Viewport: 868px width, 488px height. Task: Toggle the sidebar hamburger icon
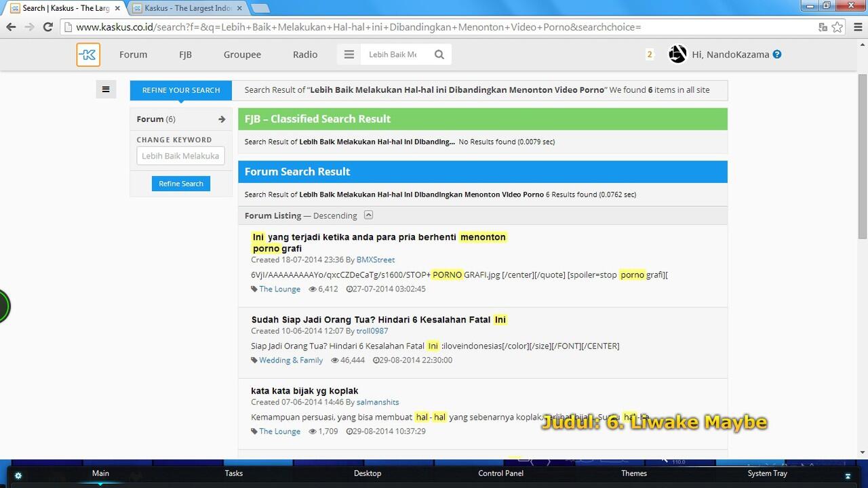(106, 89)
